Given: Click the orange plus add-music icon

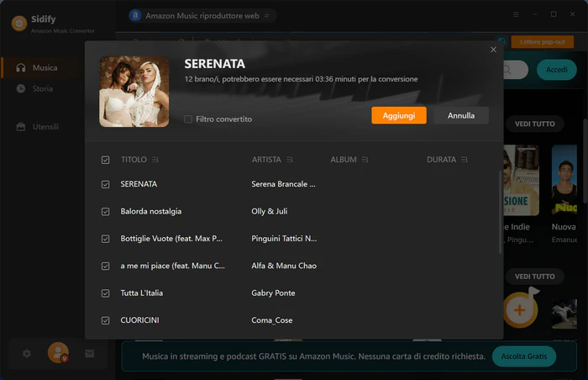Looking at the screenshot, I should click(x=520, y=309).
